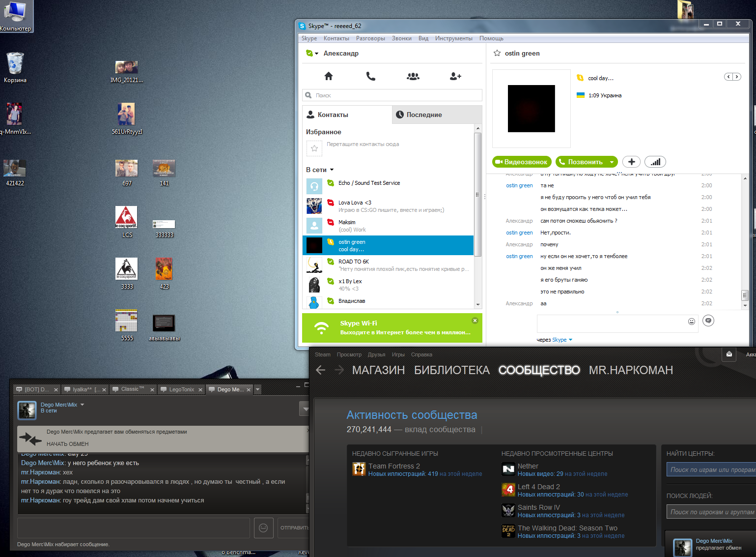The image size is (756, 557).
Task: Switch to the Classic™ chat tab
Action: click(133, 389)
